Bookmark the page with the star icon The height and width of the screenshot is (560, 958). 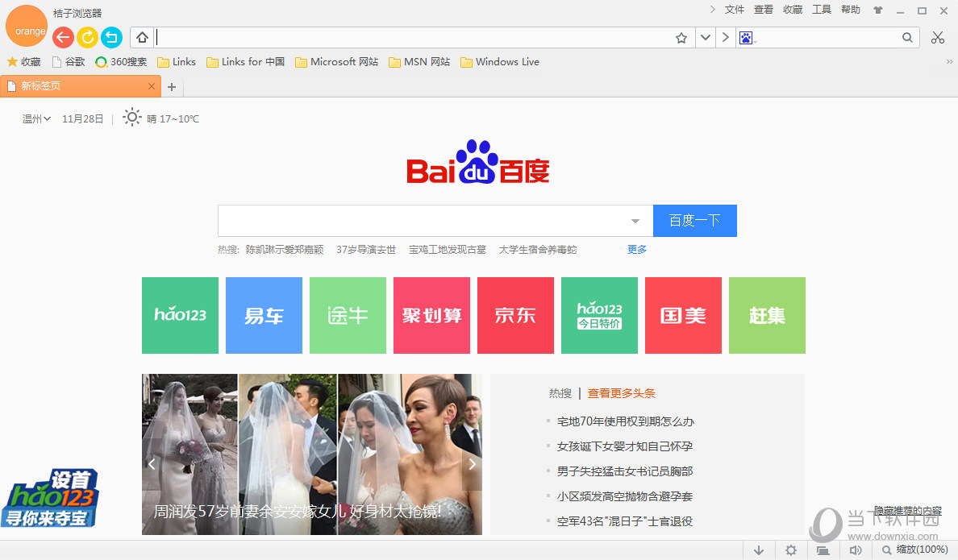[x=681, y=37]
